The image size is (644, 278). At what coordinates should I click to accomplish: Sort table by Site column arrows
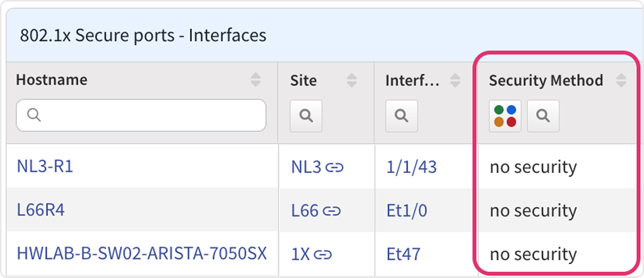352,80
